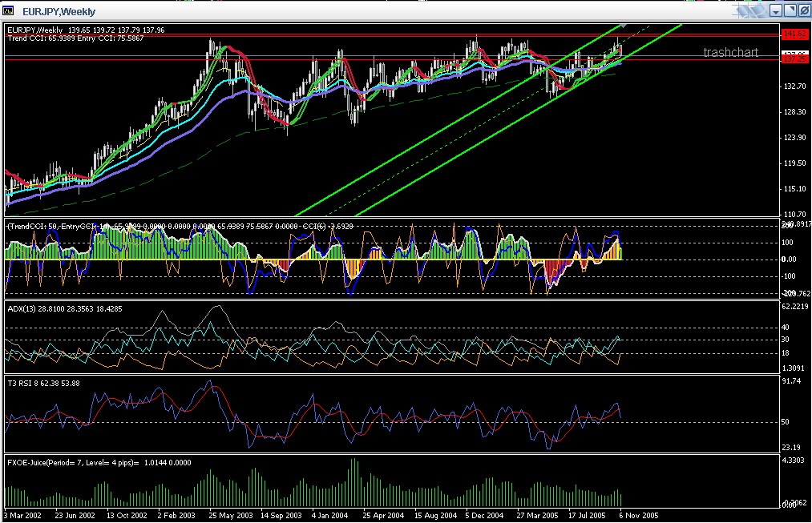
Task: Click the -100 level on CCI scale
Action: [x=789, y=276]
